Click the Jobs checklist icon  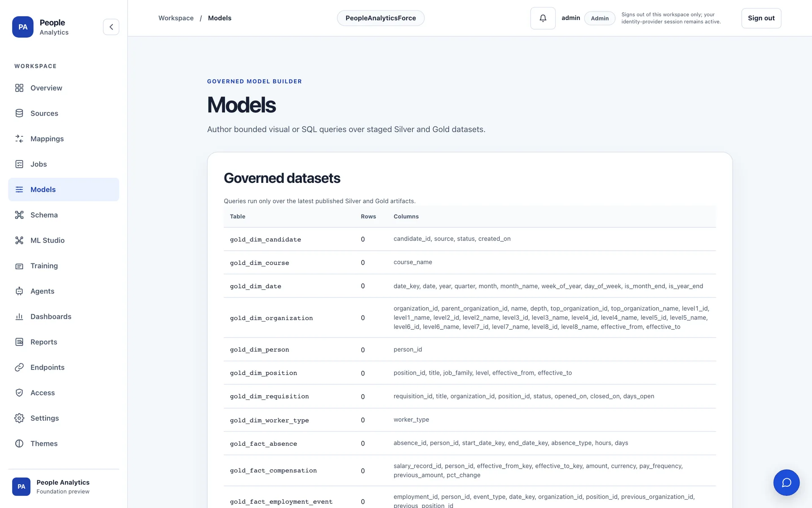click(x=19, y=164)
